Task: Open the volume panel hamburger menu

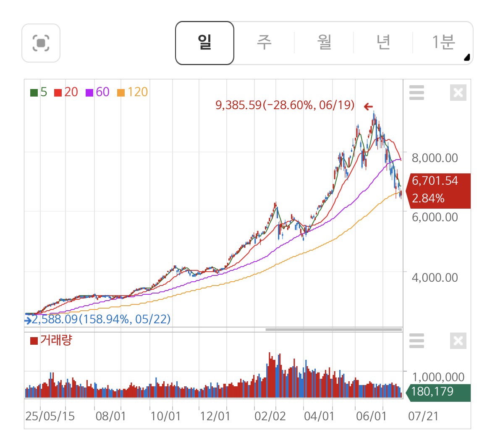Action: 416,341
